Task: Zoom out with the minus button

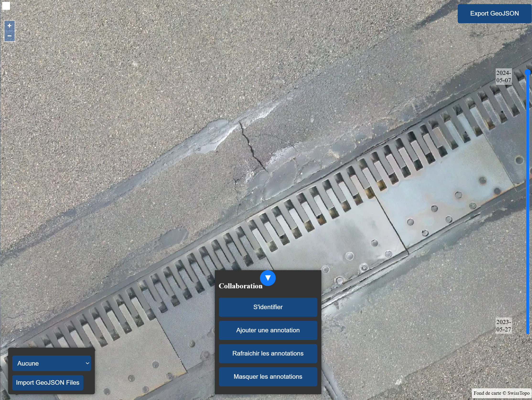Action: click(9, 36)
